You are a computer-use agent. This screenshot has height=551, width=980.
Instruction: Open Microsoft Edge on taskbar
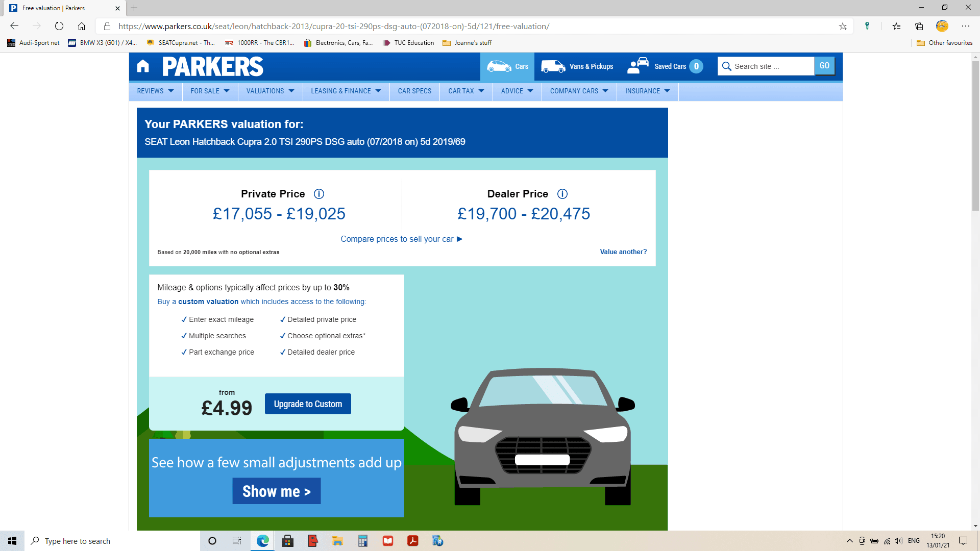[x=263, y=541]
